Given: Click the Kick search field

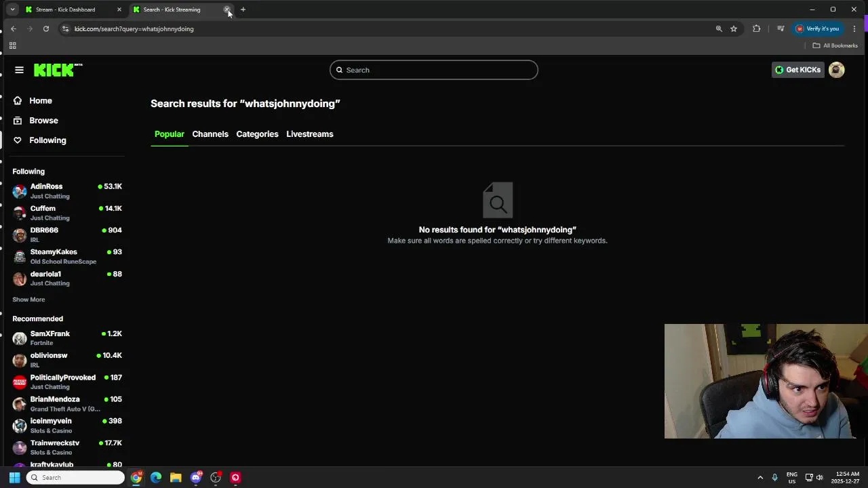Looking at the screenshot, I should 434,70.
